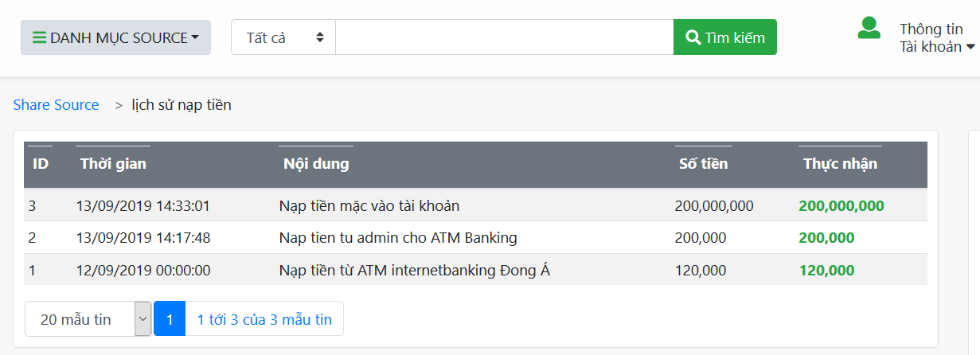This screenshot has height=355, width=980.
Task: Expand the Tất cả filter select
Action: (283, 37)
